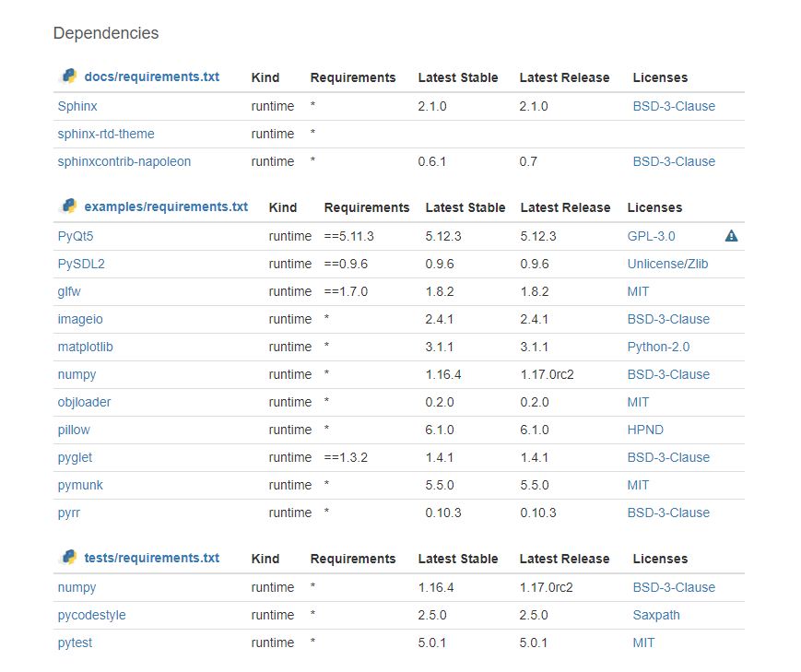
Task: Open the objloader package link
Action: pyautogui.click(x=84, y=402)
